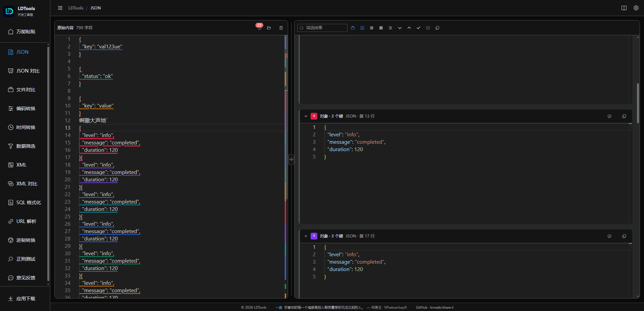Viewport: 644px width, 311px height.
Task: Collapse result card 4 chevron
Action: point(306,116)
